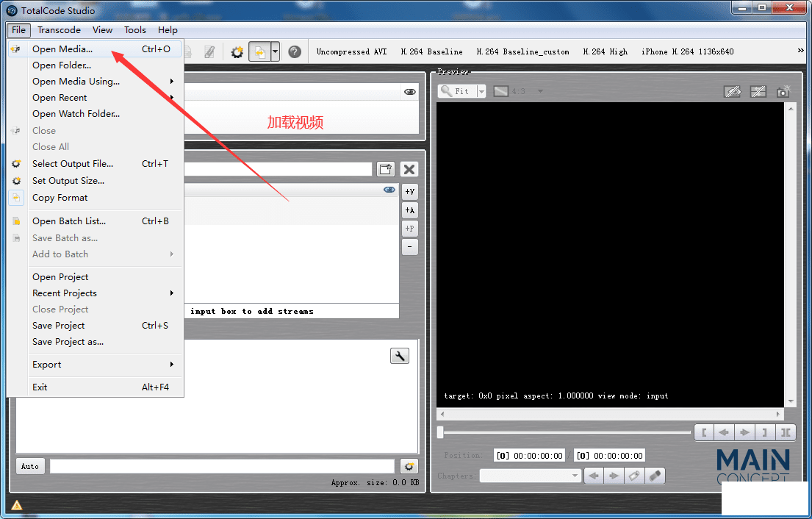Select the Uncompressed AVI preset

tap(352, 51)
